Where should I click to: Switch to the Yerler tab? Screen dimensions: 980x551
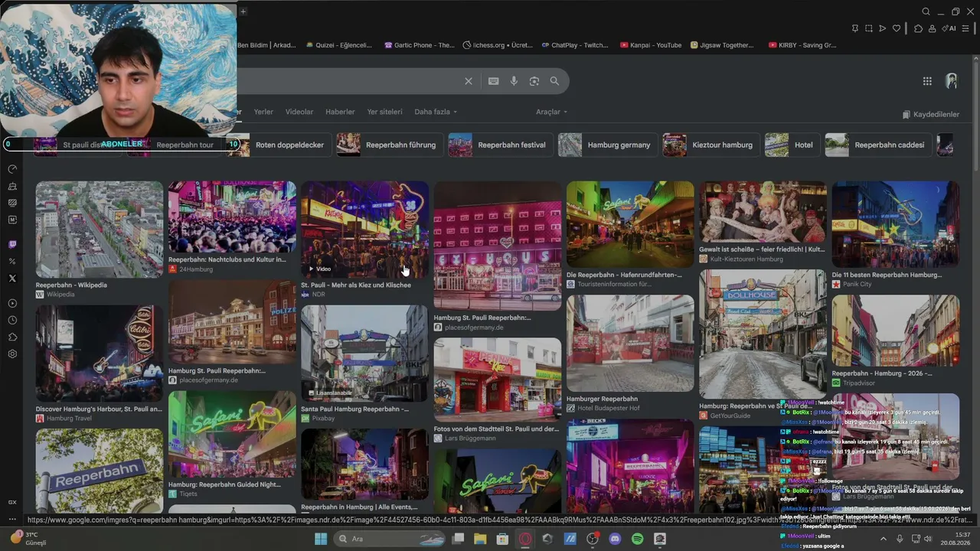263,112
